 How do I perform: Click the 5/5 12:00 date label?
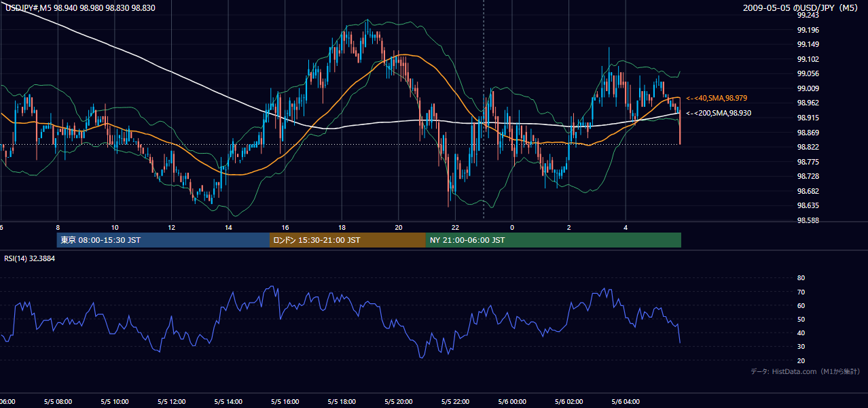pos(171,402)
